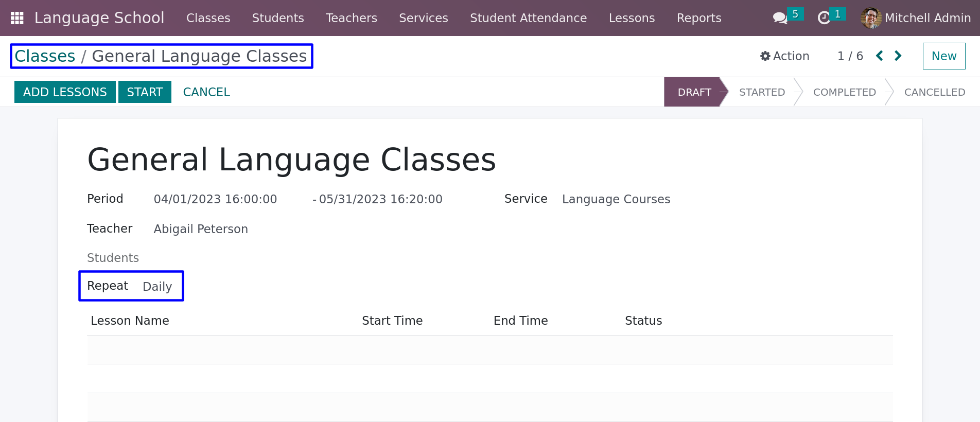Set status to COMPLETED in status bar
Image resolution: width=980 pixels, height=422 pixels.
click(x=844, y=92)
